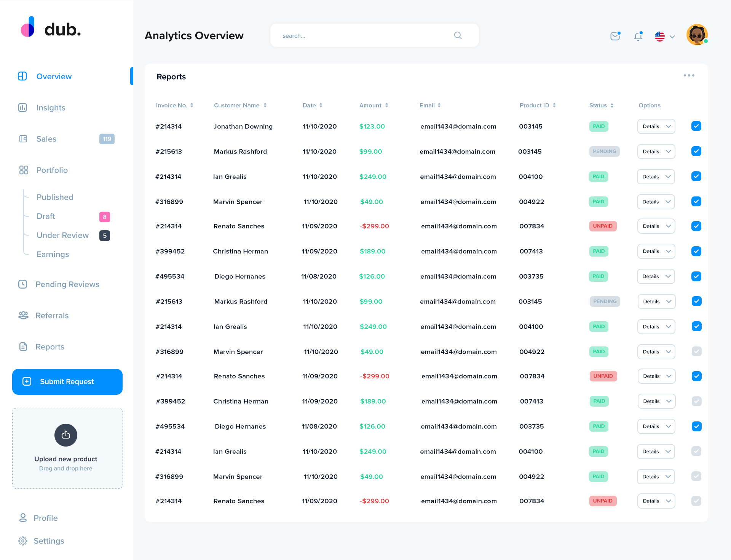The width and height of the screenshot is (731, 560).
Task: Toggle checkbox for invoice #399452 at $189.00, first
Action: point(696,251)
